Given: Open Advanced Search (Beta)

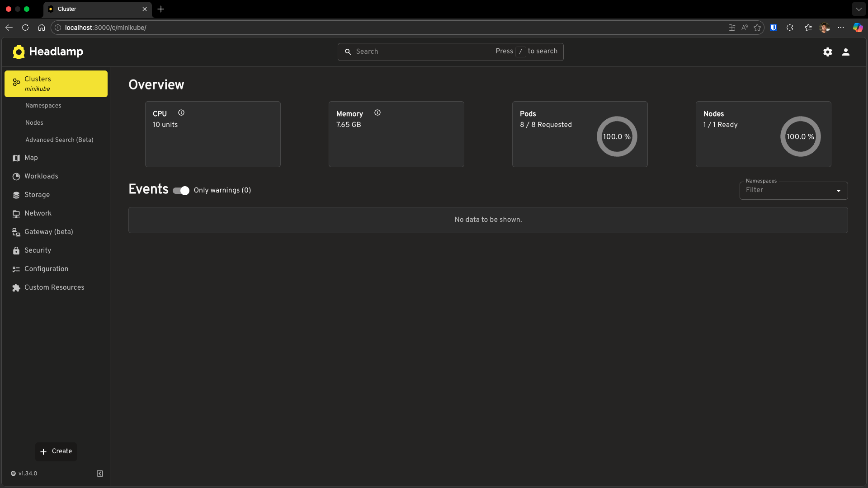Looking at the screenshot, I should (x=59, y=140).
